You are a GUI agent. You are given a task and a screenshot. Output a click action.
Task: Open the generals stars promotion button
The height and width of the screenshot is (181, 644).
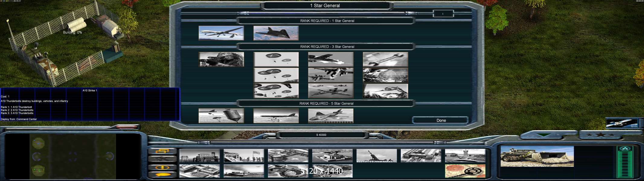click(x=600, y=135)
